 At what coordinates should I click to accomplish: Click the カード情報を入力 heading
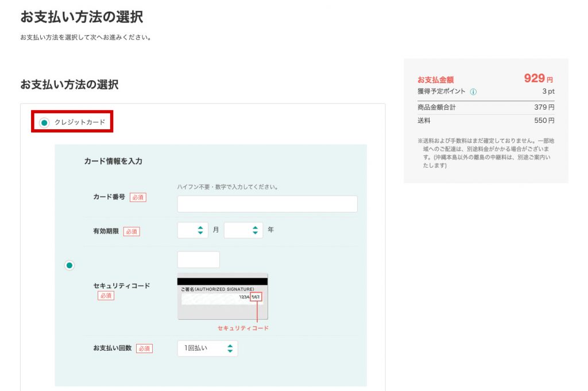(x=113, y=161)
